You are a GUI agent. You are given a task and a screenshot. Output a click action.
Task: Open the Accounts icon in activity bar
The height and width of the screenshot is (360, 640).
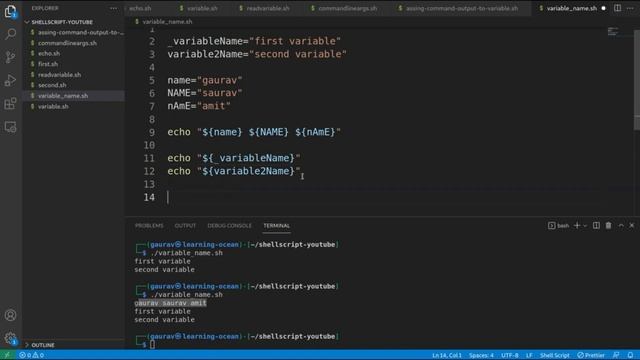[10, 315]
